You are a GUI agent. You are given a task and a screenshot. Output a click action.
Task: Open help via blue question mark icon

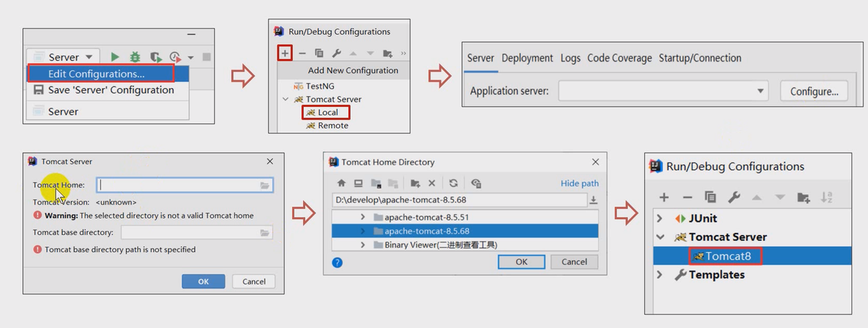pyautogui.click(x=338, y=262)
